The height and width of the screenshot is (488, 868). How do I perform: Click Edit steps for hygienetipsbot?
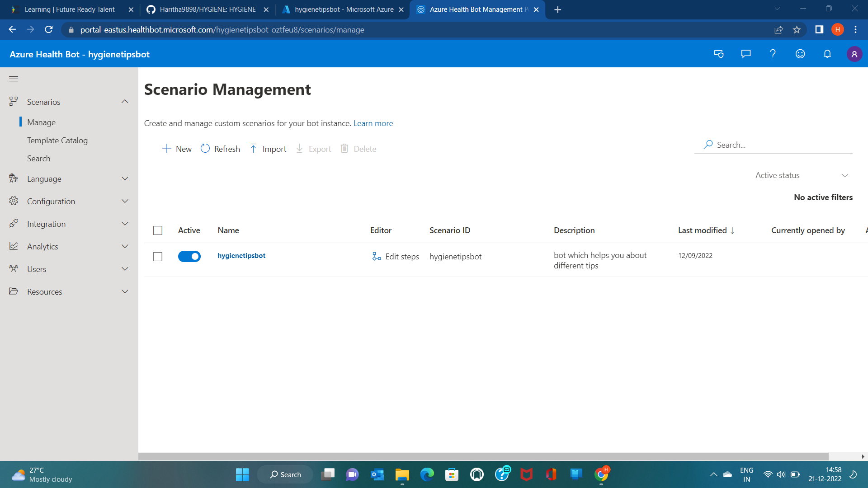tap(396, 257)
